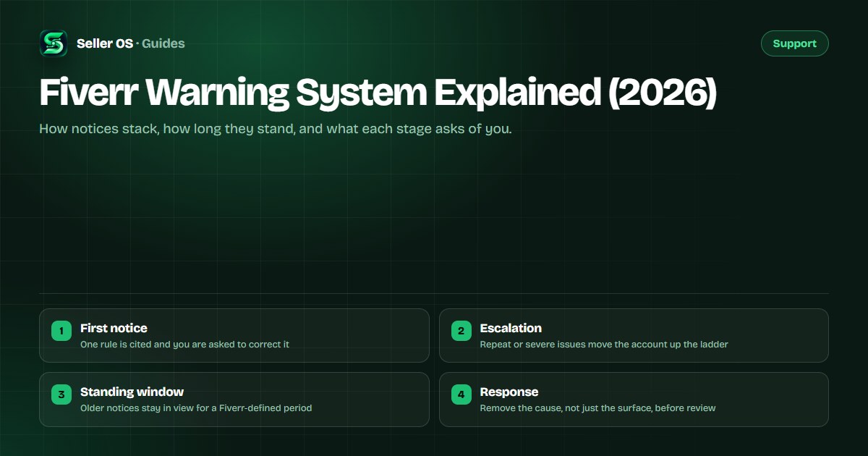Select the number 1 badge for First notice
This screenshot has width=868, height=456.
(61, 331)
